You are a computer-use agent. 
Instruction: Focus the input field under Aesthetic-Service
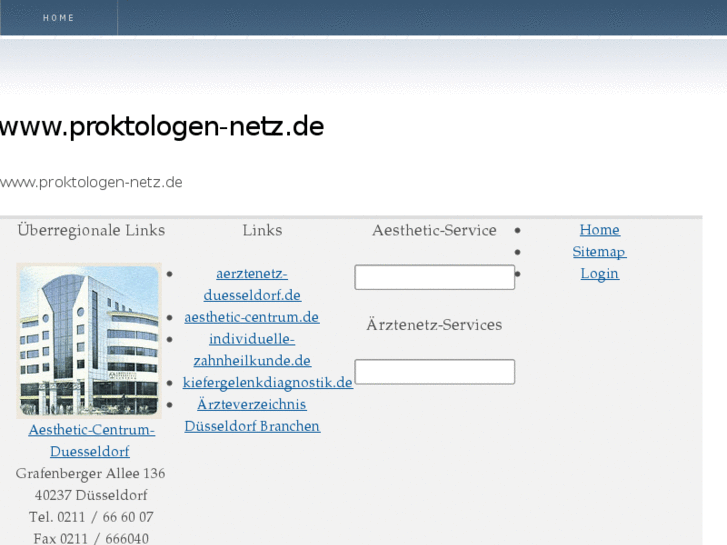click(x=434, y=277)
